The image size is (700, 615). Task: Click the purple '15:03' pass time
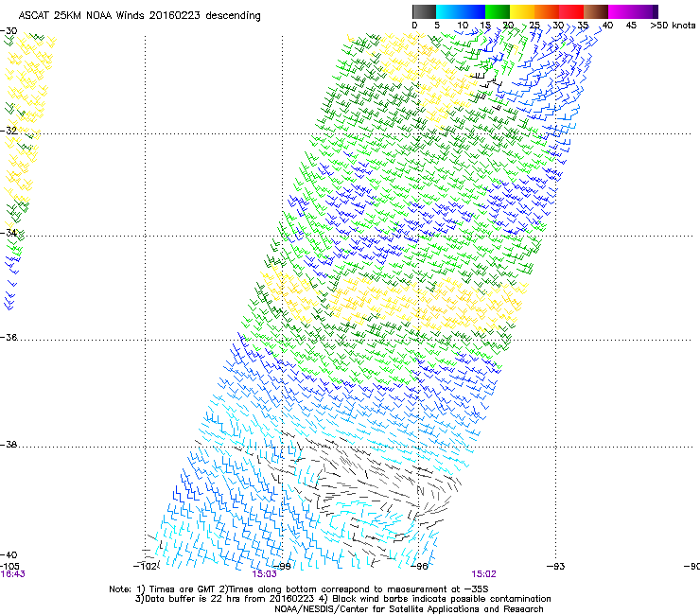coord(264,574)
